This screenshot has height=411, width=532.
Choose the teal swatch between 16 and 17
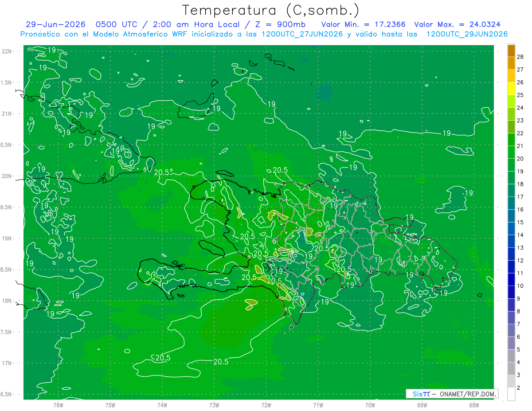(511, 203)
